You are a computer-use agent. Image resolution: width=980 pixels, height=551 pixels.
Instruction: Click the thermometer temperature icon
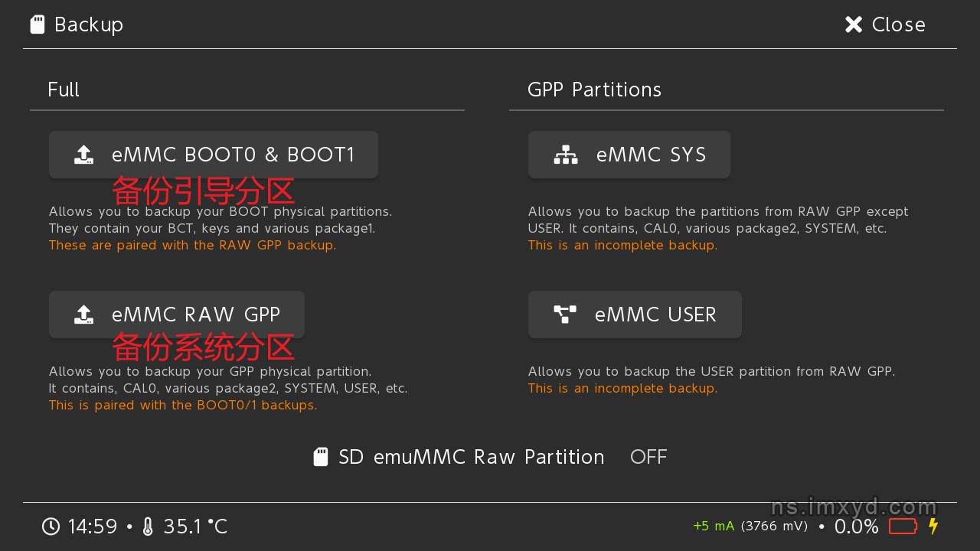[148, 527]
